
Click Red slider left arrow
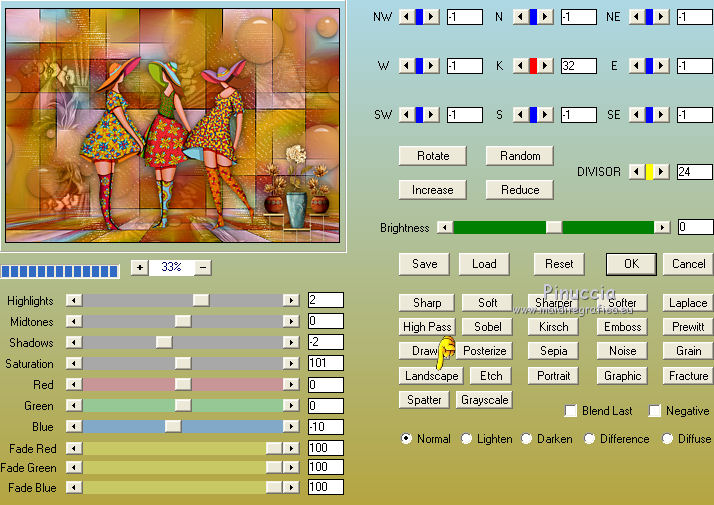[74, 384]
